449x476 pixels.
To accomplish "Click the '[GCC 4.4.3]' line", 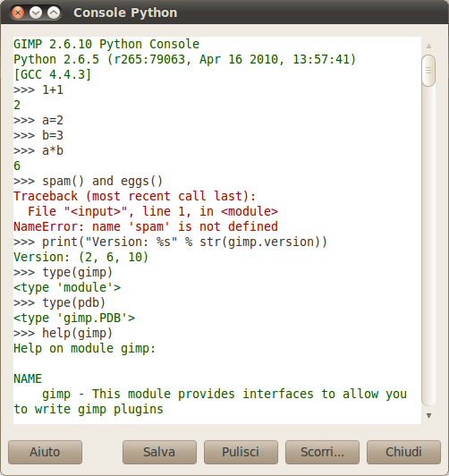I will tap(52, 74).
